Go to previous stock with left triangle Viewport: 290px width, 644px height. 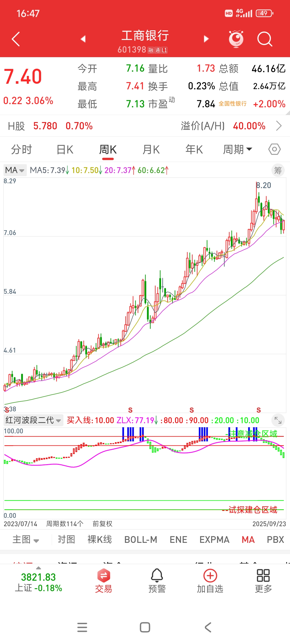tap(83, 39)
